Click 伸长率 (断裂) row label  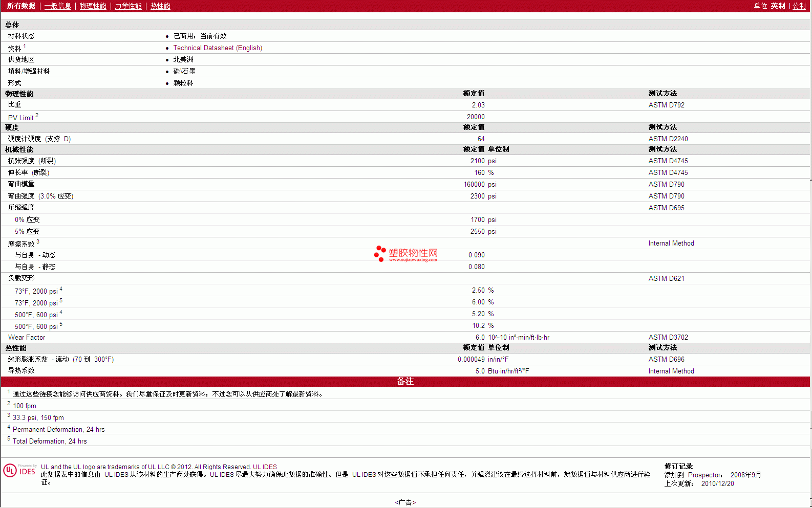29,172
